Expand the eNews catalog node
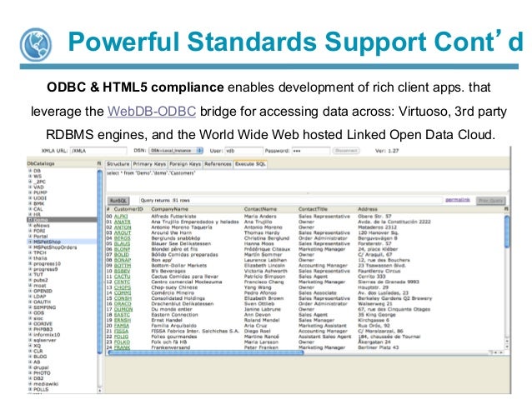Image resolution: width=532 pixels, height=399 pixels. (30, 225)
